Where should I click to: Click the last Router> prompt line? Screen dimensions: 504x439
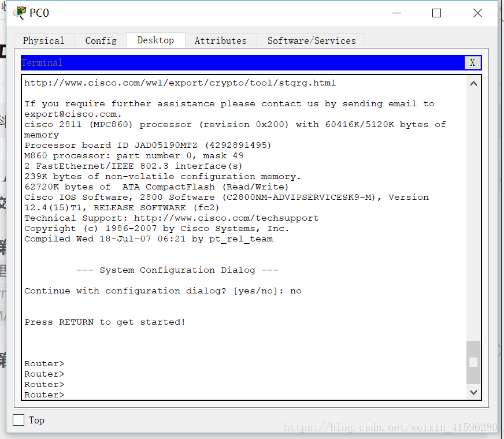45,395
